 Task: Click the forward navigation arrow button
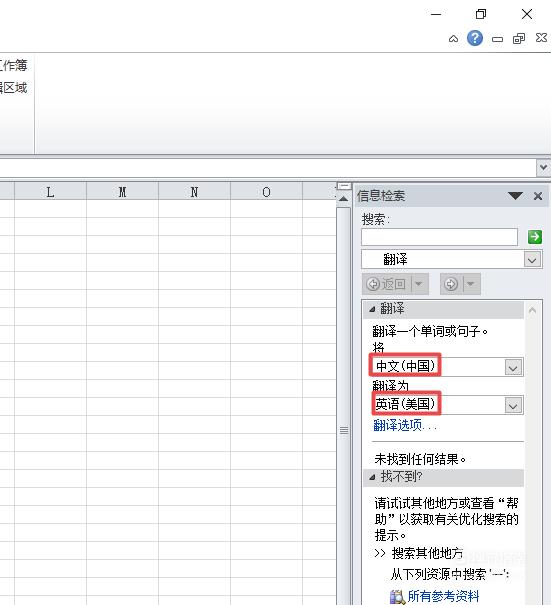coord(451,284)
